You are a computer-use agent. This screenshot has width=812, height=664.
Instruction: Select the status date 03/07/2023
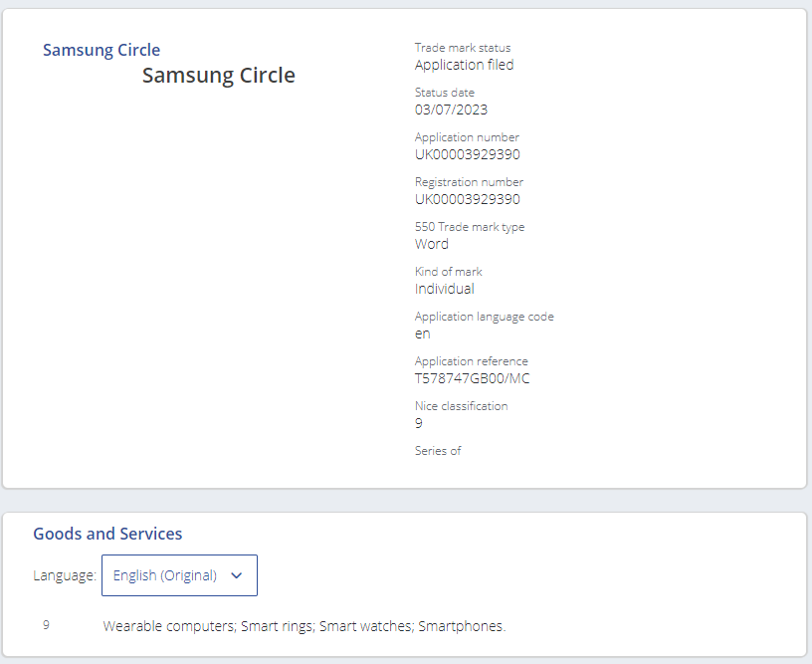[451, 110]
